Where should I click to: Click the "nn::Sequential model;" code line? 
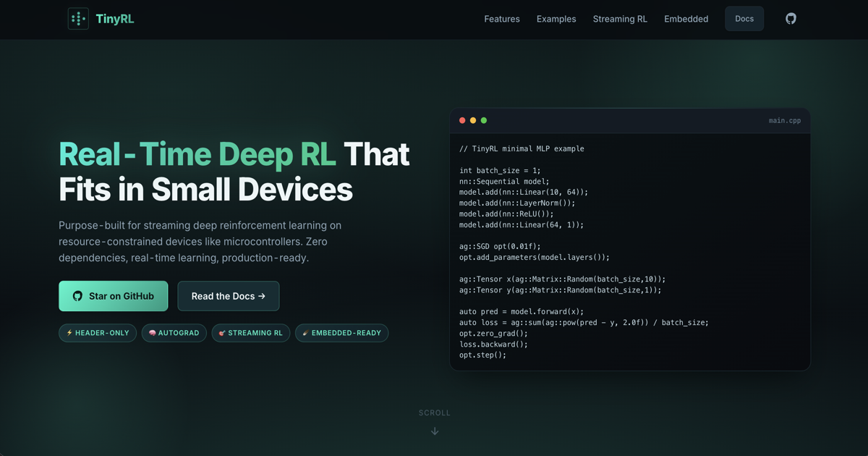(504, 181)
